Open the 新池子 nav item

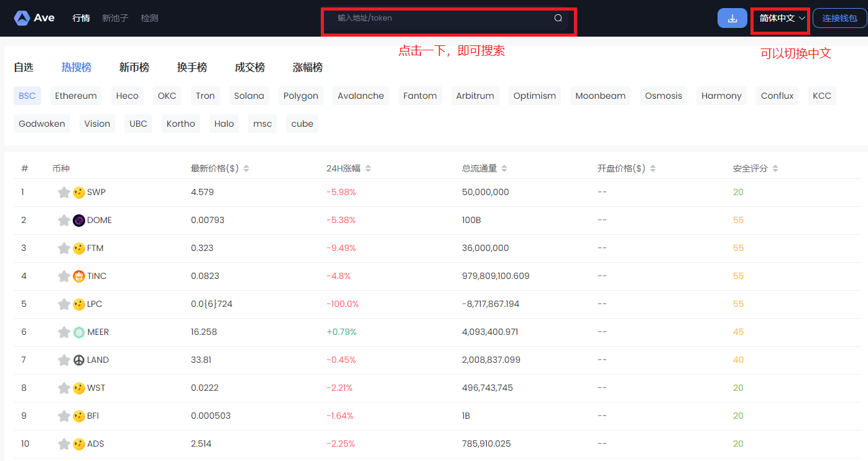[x=115, y=18]
